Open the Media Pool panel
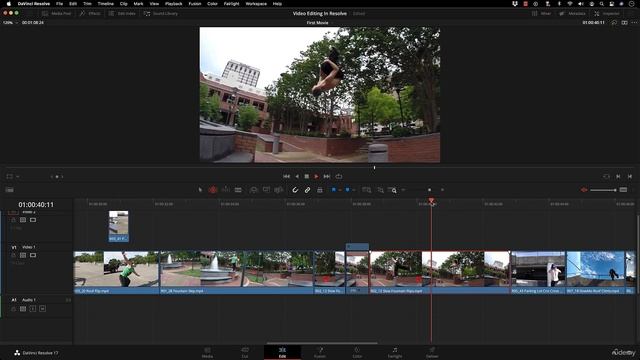Image resolution: width=640 pixels, height=360 pixels. [x=56, y=13]
